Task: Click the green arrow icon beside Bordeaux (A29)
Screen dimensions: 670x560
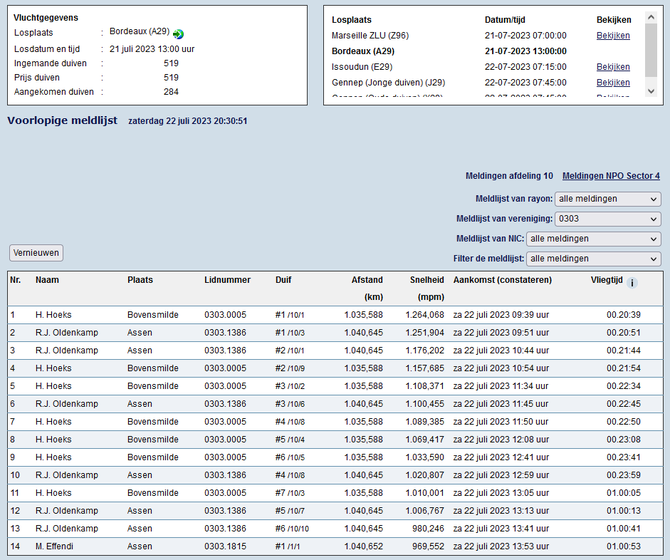Action: (178, 34)
